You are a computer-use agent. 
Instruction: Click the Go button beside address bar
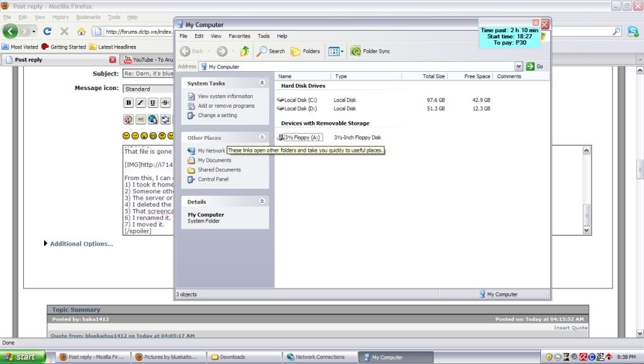pos(535,66)
